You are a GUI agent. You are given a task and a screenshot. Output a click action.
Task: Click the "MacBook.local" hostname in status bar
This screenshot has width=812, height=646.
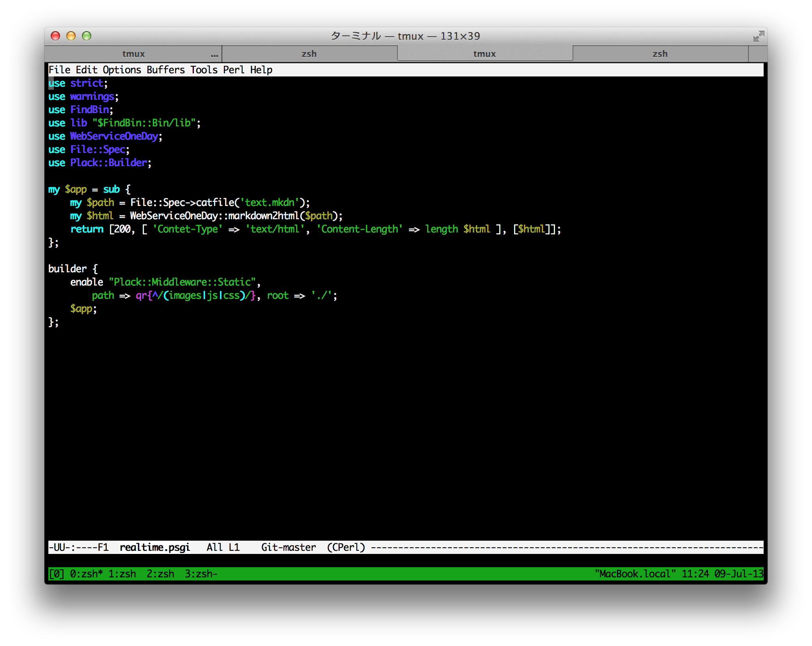pos(635,574)
